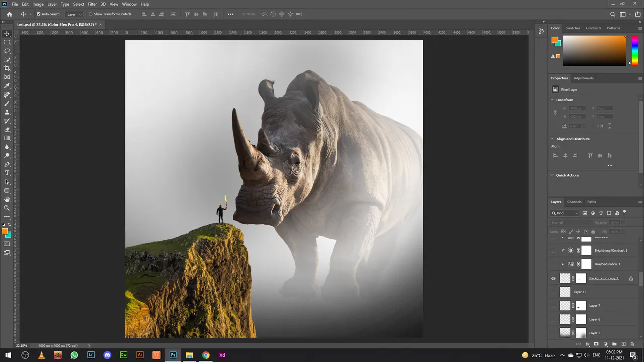Select the Path Selection tool
644x362 pixels.
click(7, 182)
